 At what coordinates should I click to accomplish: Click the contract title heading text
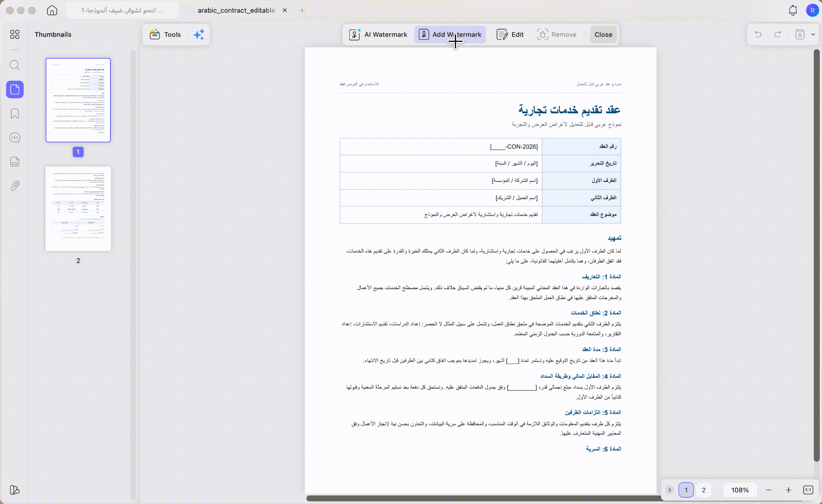[x=569, y=109]
